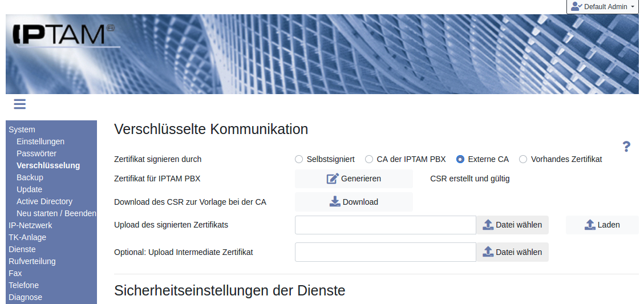
Task: Go to Backup in the System menu
Action: point(30,177)
